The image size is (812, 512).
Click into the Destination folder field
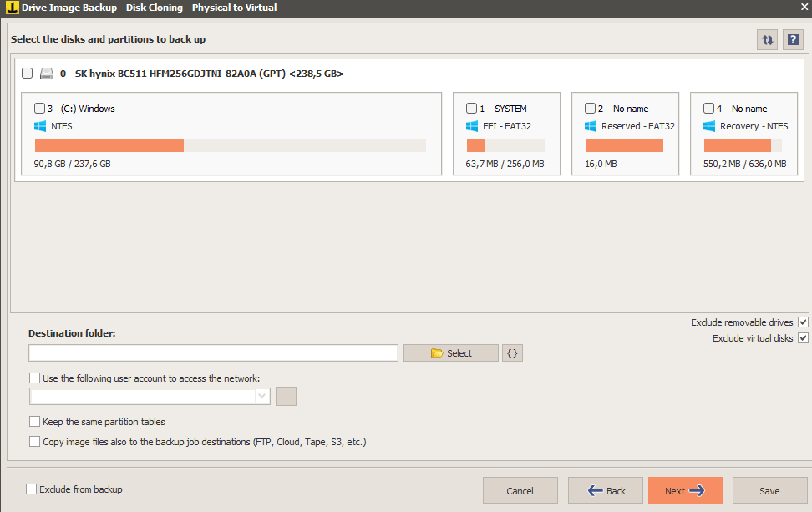[x=213, y=353]
